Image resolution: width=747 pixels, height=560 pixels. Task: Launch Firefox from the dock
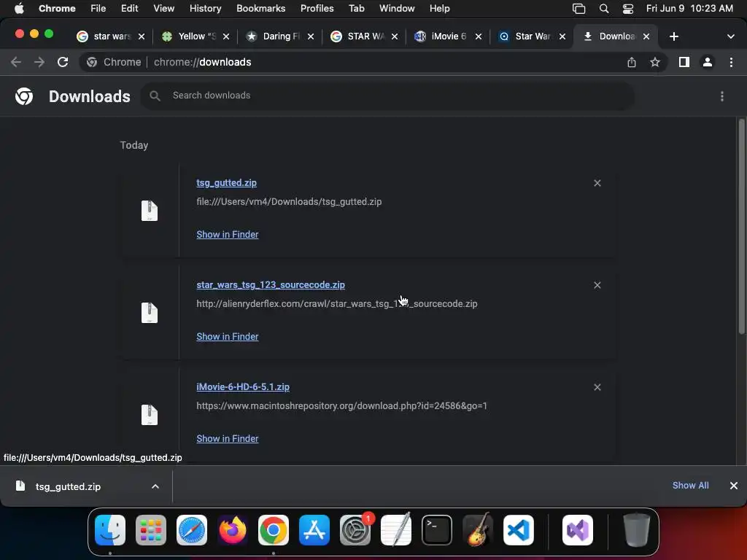pyautogui.click(x=233, y=530)
